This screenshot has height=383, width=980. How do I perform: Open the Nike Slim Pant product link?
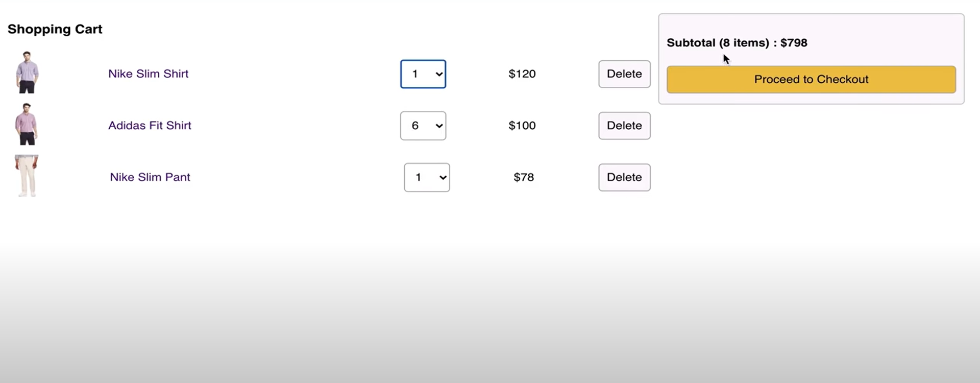pos(150,177)
